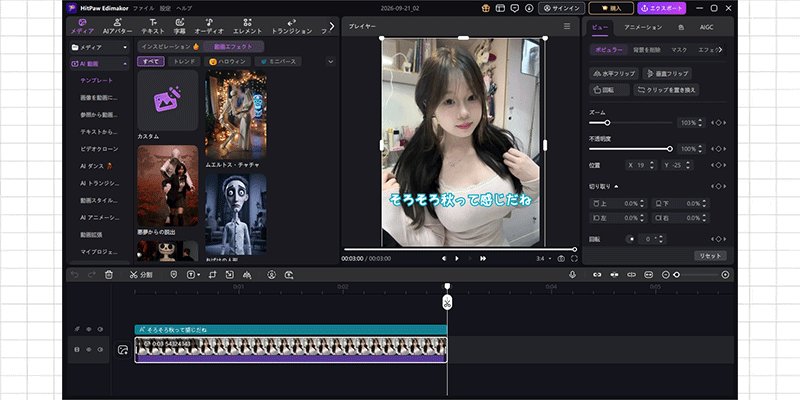Switch to the AIGC tab
Screen dimensions: 800x400
click(x=707, y=27)
